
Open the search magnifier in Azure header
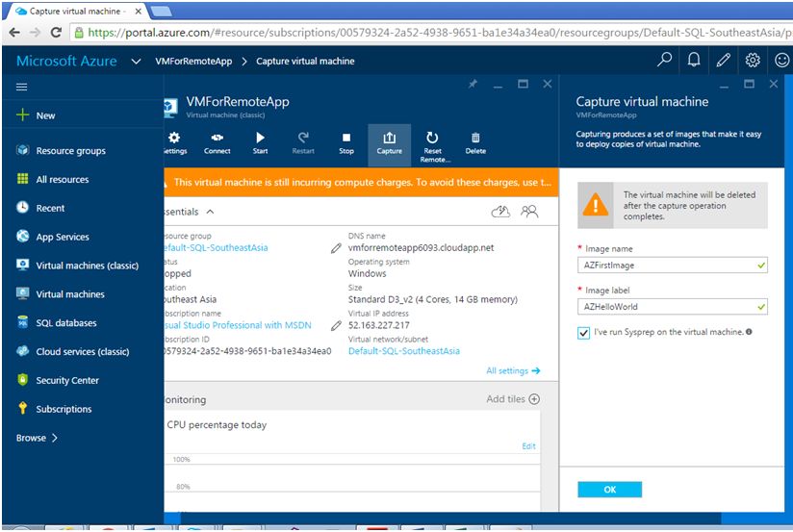(664, 61)
